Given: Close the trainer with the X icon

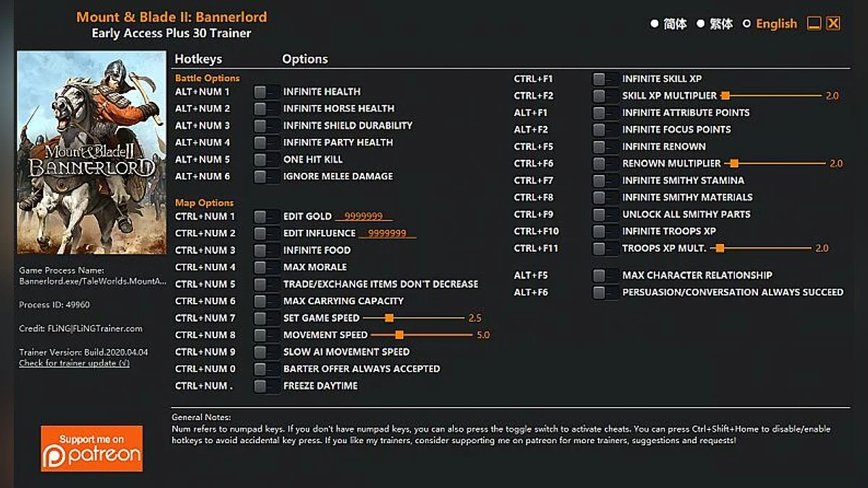Looking at the screenshot, I should (x=833, y=23).
